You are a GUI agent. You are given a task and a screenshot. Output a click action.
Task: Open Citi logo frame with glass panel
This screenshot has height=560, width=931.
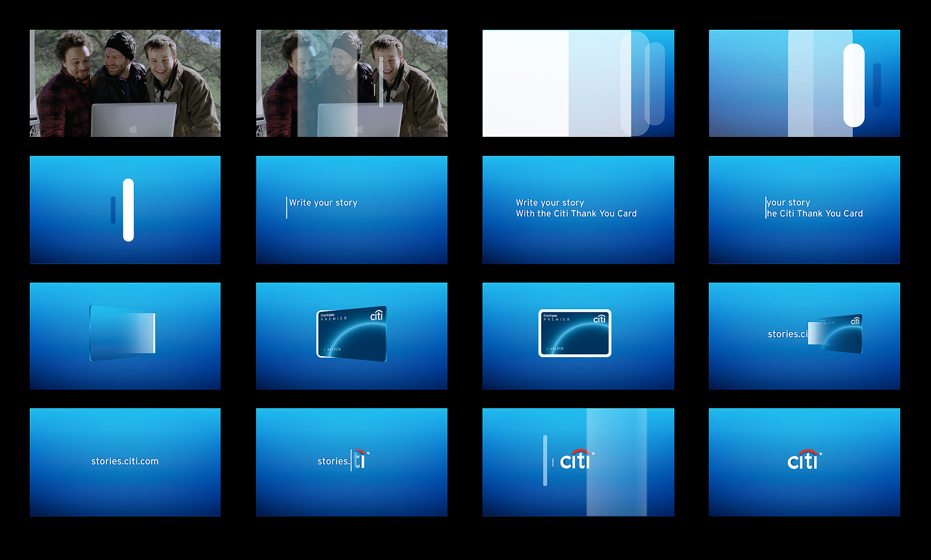[578, 462]
